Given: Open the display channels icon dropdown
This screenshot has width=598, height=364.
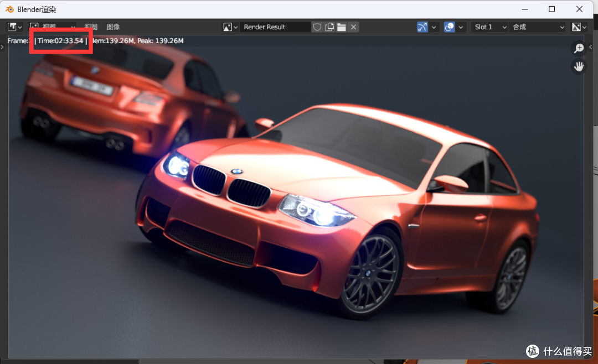Looking at the screenshot, I should [x=579, y=27].
